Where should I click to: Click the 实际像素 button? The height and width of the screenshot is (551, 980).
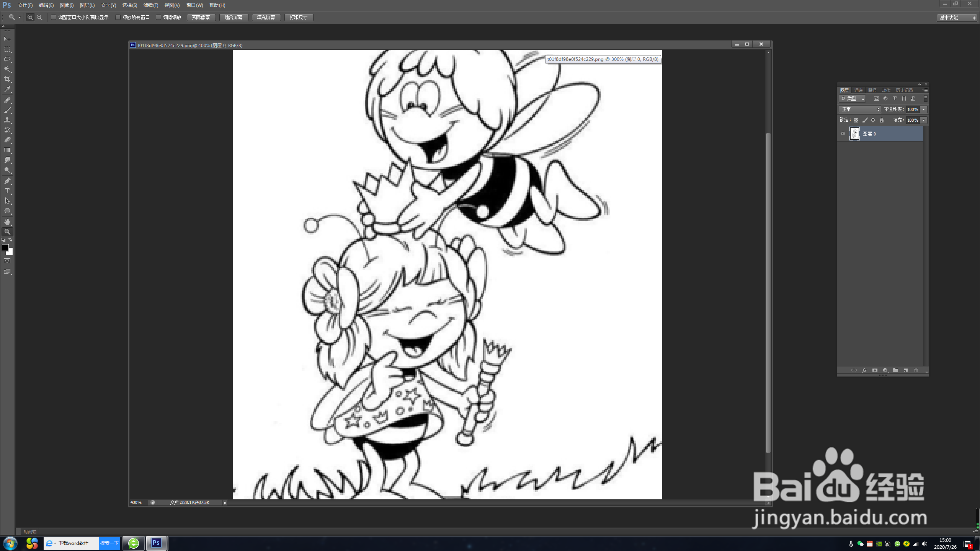tap(201, 17)
